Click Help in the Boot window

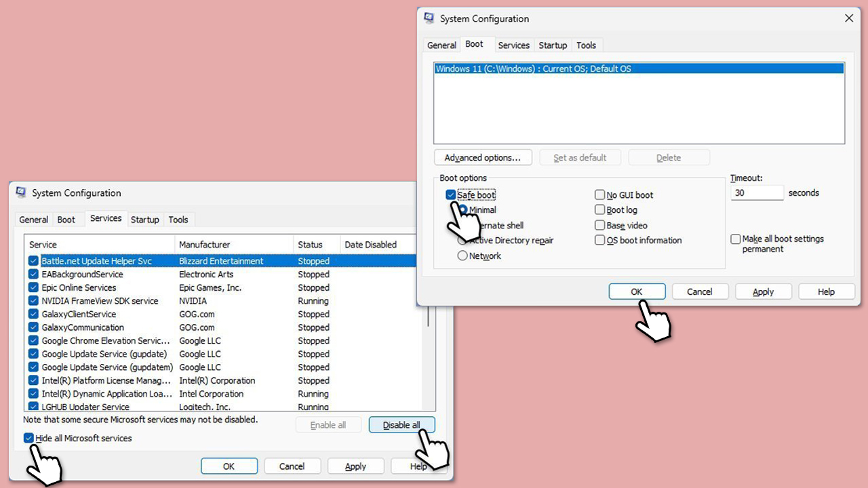(826, 292)
